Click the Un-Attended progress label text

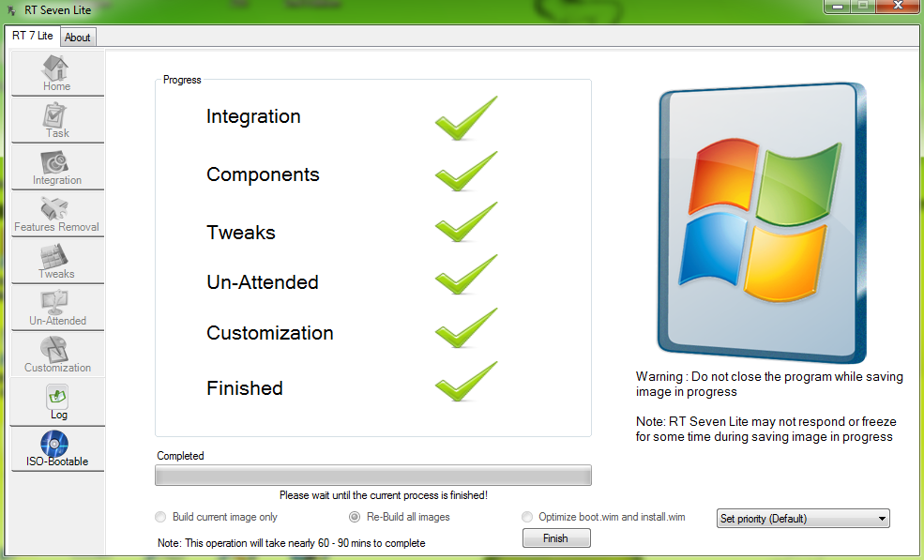point(263,281)
